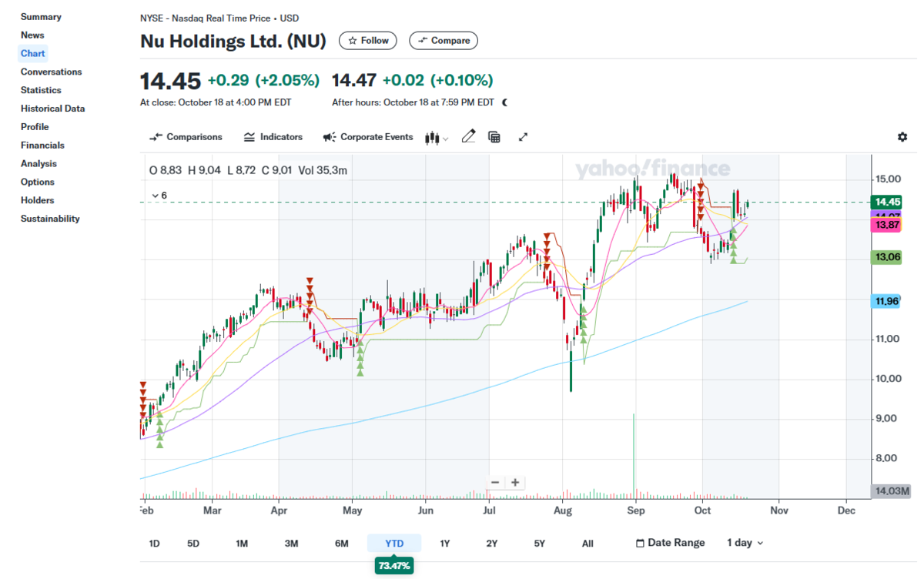This screenshot has width=924, height=579.
Task: Expand the collapsed indicators legend showing 6
Action: click(159, 196)
